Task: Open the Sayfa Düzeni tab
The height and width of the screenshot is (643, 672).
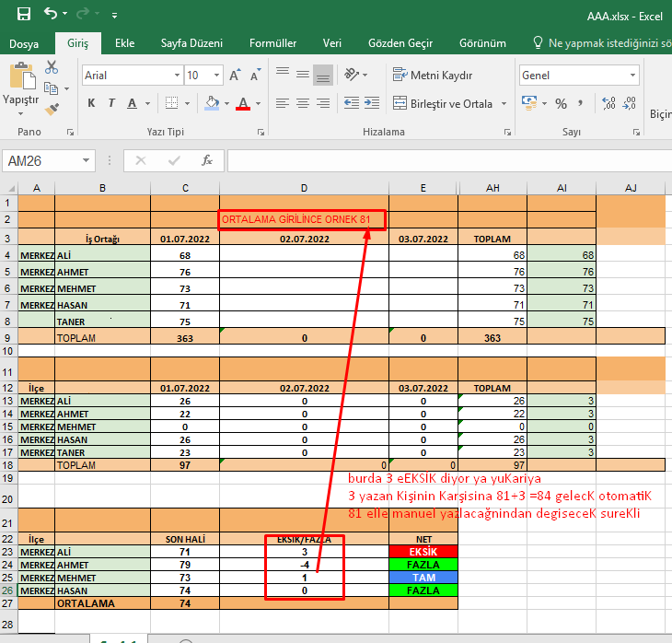Action: 191,43
